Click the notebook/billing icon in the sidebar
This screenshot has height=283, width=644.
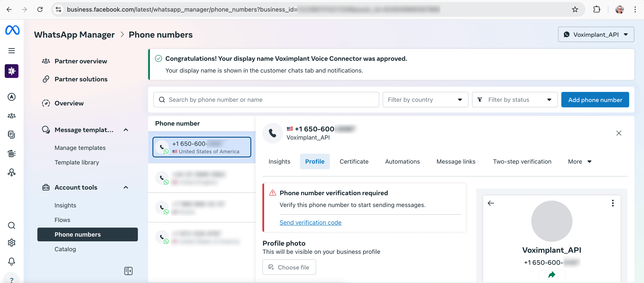(x=12, y=134)
